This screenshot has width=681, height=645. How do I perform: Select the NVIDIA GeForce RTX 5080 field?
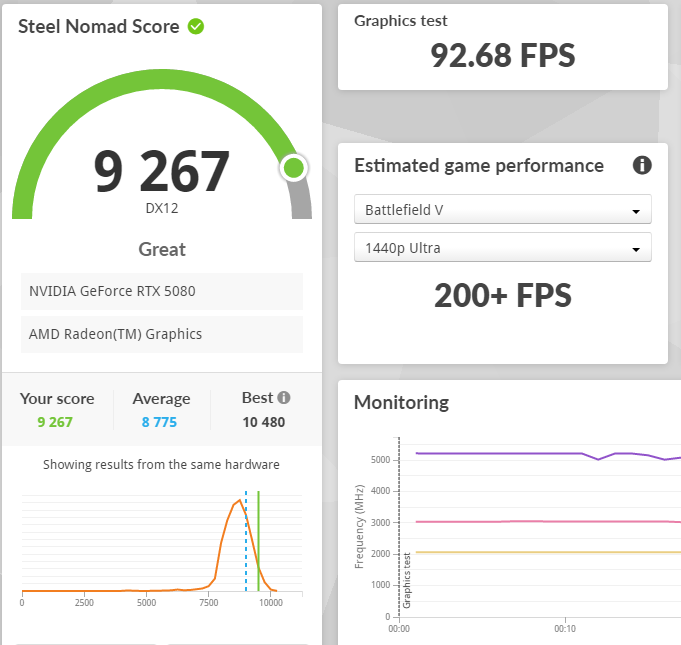coord(162,292)
